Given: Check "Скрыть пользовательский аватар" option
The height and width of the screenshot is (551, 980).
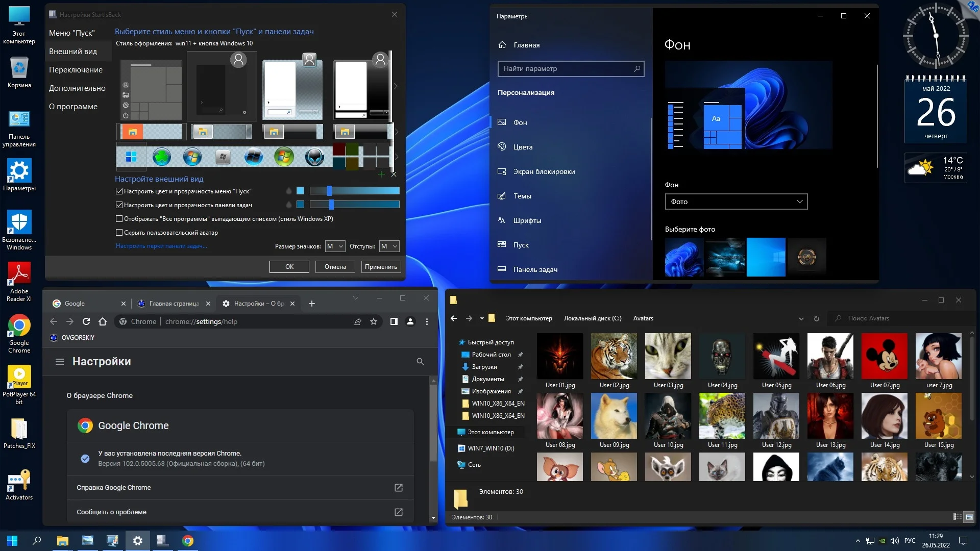Looking at the screenshot, I should click(x=119, y=233).
